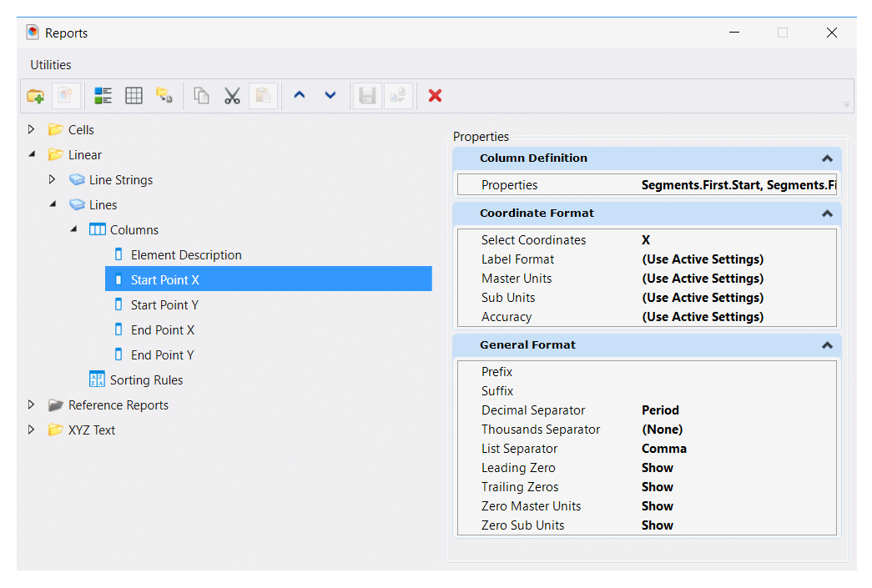
Task: Click the empty Prefix value field
Action: pyautogui.click(x=738, y=372)
